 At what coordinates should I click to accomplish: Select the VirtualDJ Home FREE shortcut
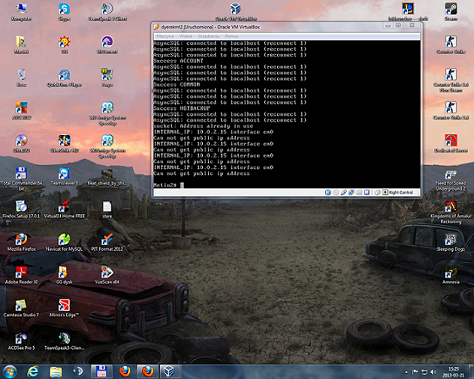[x=64, y=209]
